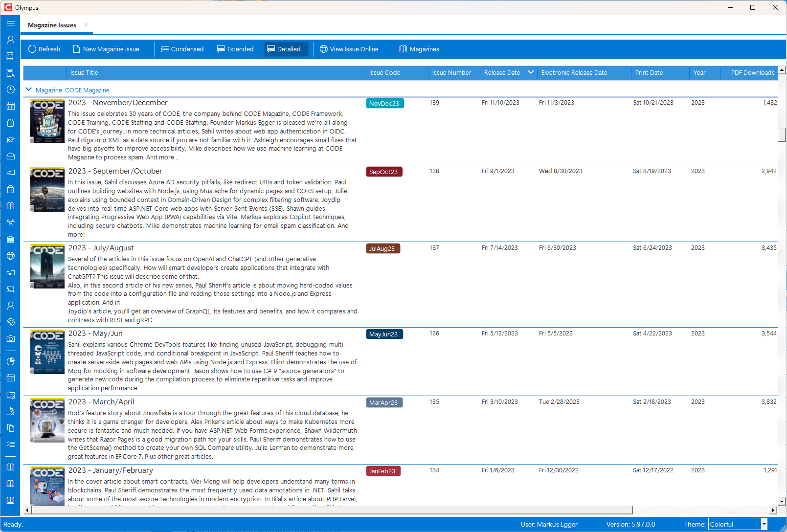Open the folder-with-checkmark sidebar icon
The height and width of the screenshot is (532, 787).
coord(10,395)
